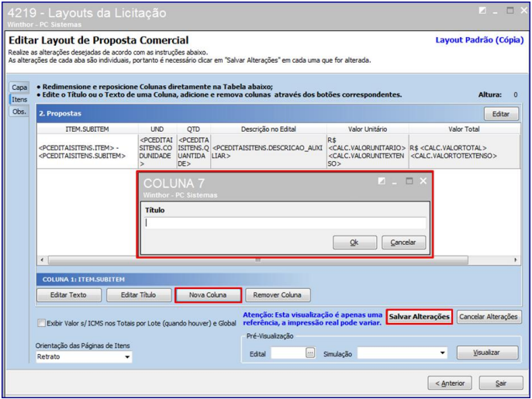Image resolution: width=532 pixels, height=399 pixels.
Task: Click the Remover Coluna button
Action: coord(278,295)
